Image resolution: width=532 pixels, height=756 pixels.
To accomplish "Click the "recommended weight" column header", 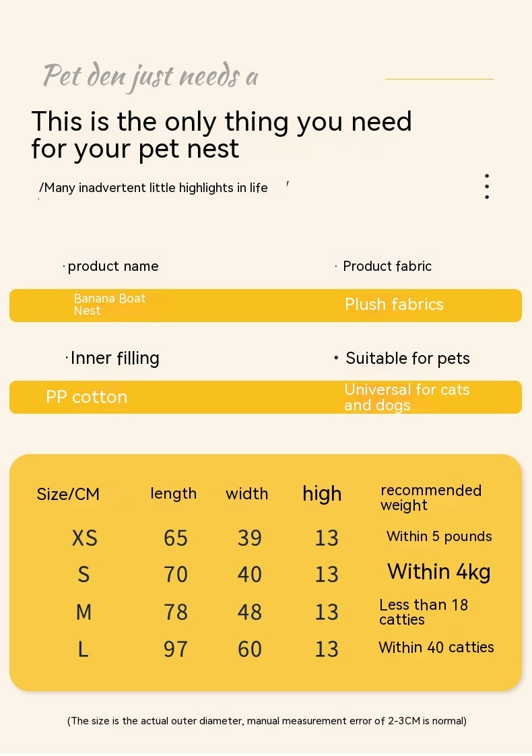I will point(431,497).
